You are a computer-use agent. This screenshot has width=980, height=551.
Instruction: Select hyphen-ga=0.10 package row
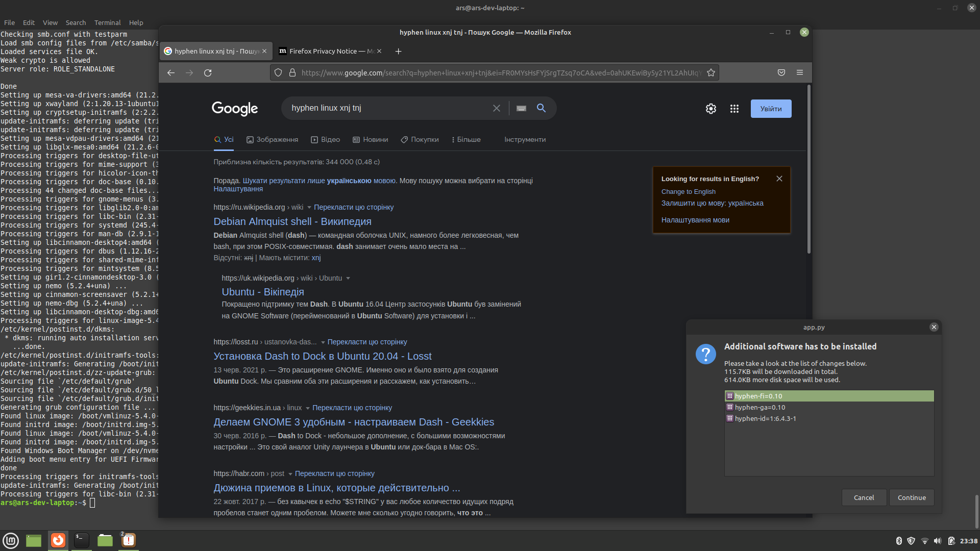829,407
